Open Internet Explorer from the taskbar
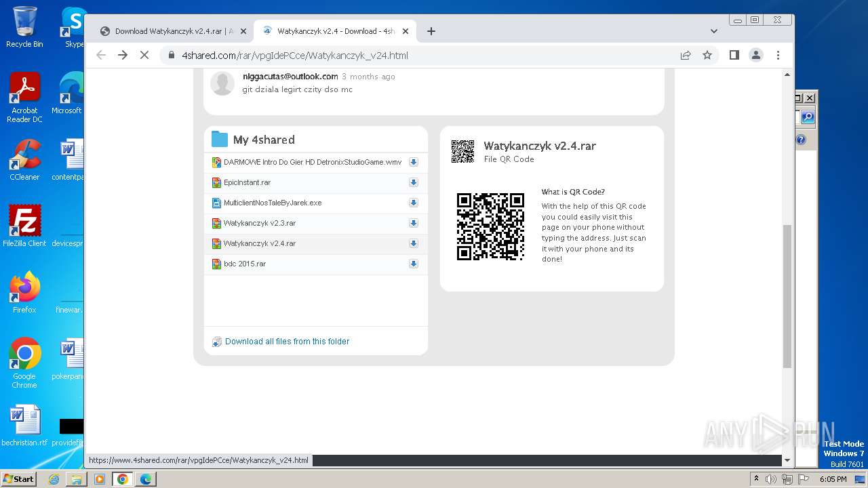The width and height of the screenshot is (868, 488). 54,479
